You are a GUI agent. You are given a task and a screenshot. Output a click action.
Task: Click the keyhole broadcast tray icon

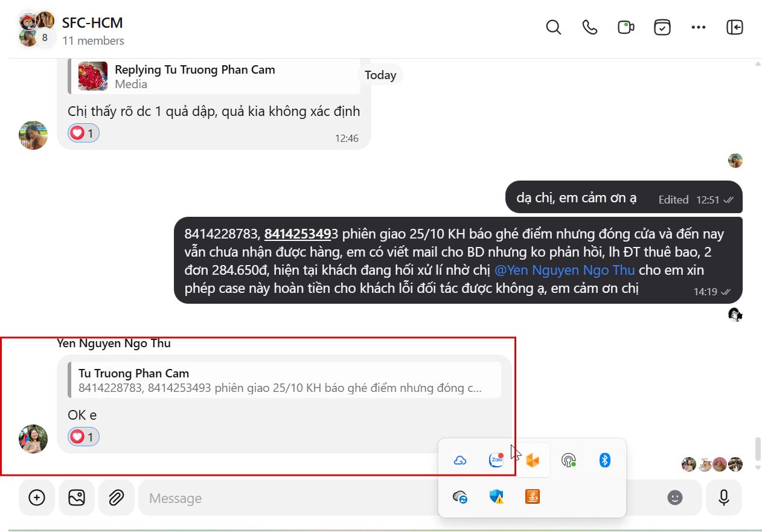568,461
